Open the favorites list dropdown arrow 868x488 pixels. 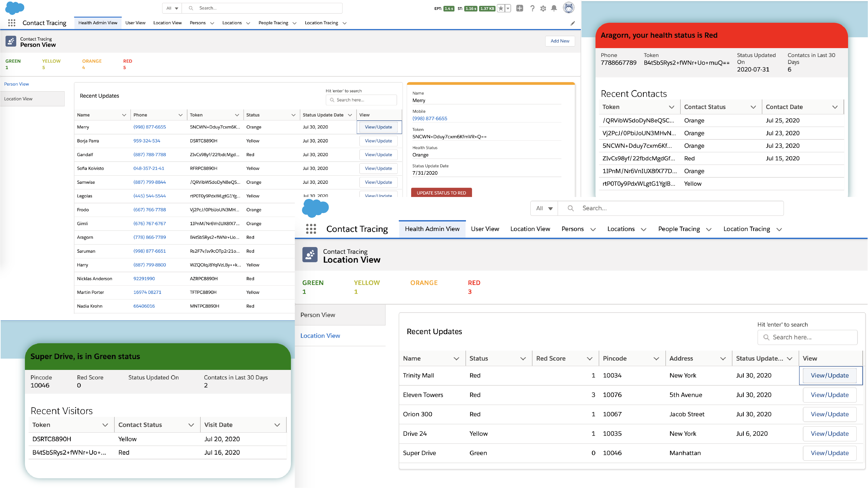pyautogui.click(x=508, y=8)
